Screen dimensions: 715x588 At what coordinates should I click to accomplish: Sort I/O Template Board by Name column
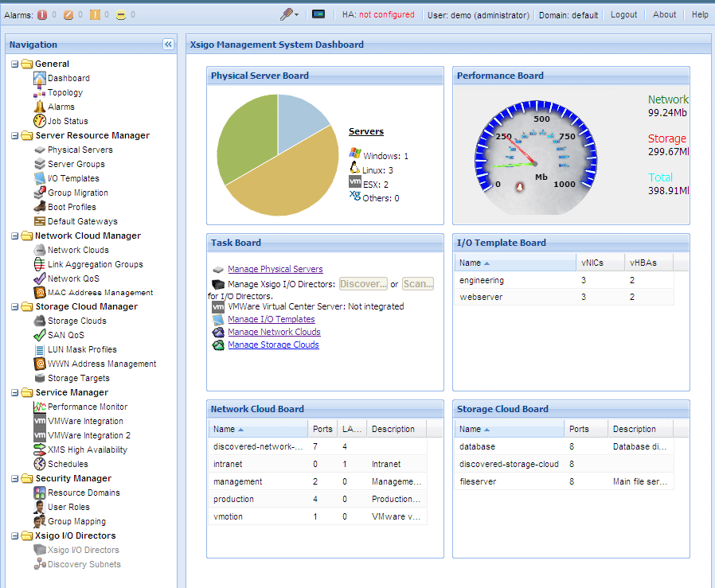point(515,263)
